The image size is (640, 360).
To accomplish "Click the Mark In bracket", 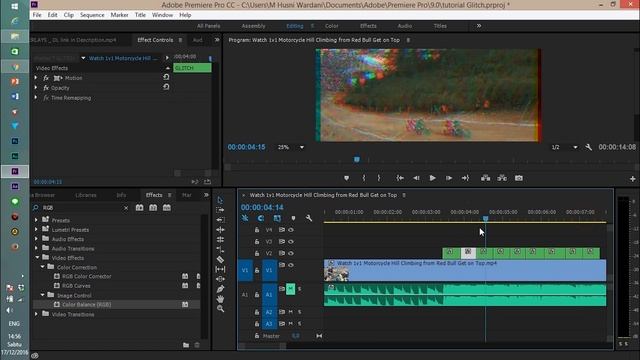I will tap(364, 178).
